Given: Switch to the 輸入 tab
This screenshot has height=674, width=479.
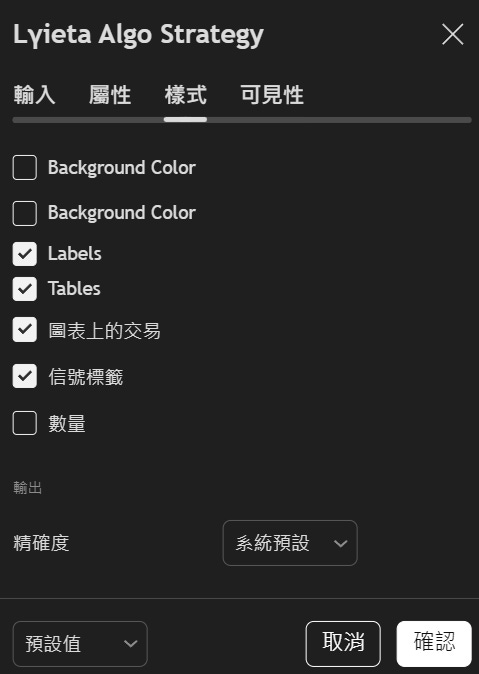Looking at the screenshot, I should click(x=34, y=95).
